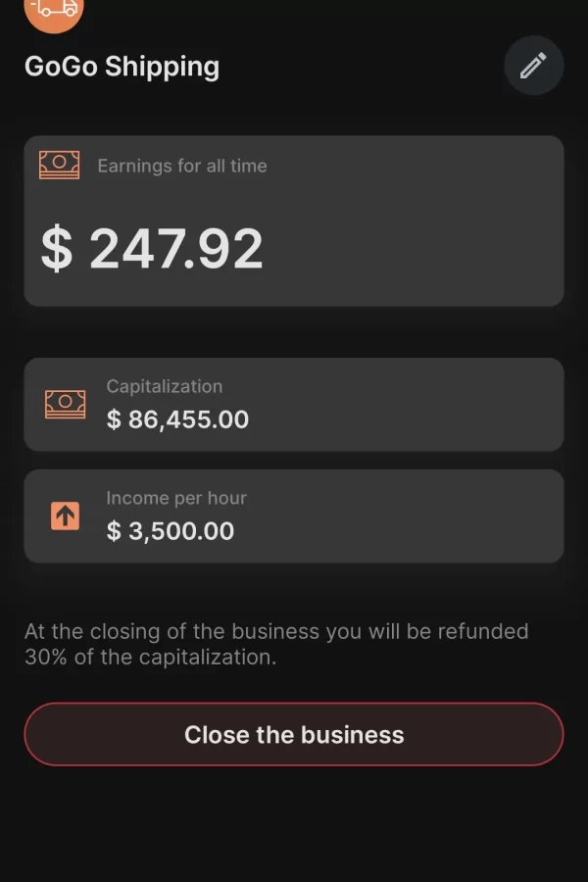The image size is (588, 882).
Task: Click the Income per hour label
Action: 175,498
